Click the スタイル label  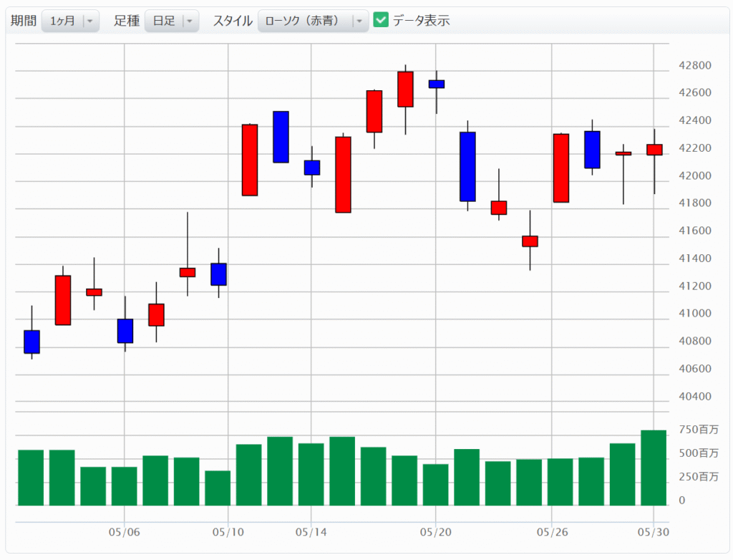click(233, 21)
